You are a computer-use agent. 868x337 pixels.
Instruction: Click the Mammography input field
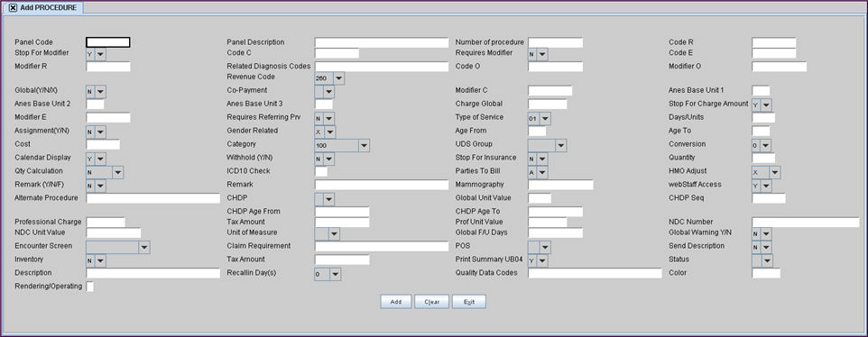click(560, 185)
